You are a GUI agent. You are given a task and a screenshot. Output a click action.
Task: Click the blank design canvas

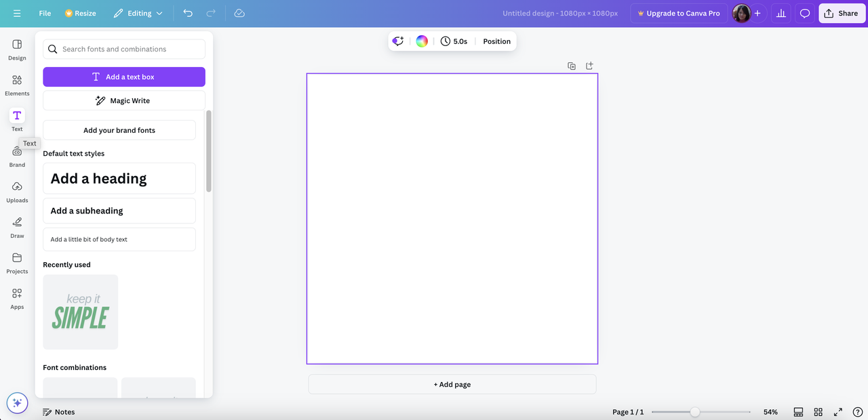tap(452, 219)
